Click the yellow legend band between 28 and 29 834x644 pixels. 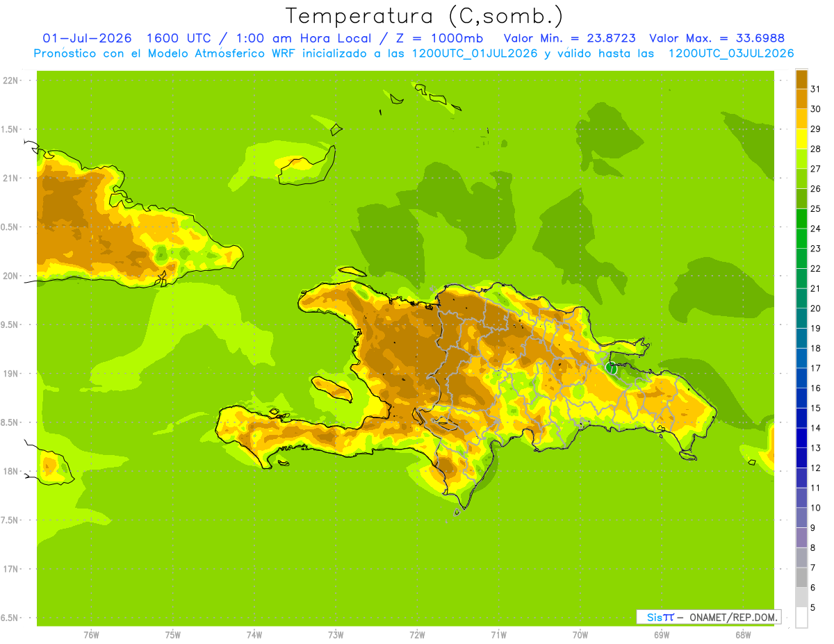(801, 139)
